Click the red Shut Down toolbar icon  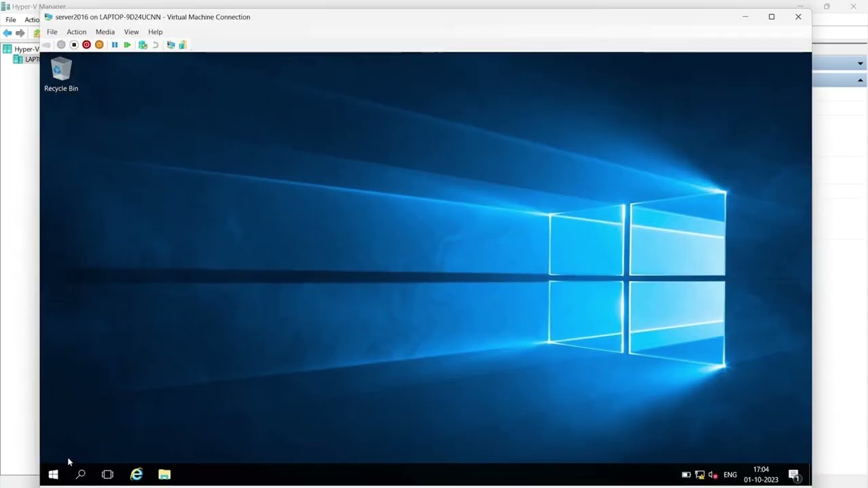(x=86, y=45)
